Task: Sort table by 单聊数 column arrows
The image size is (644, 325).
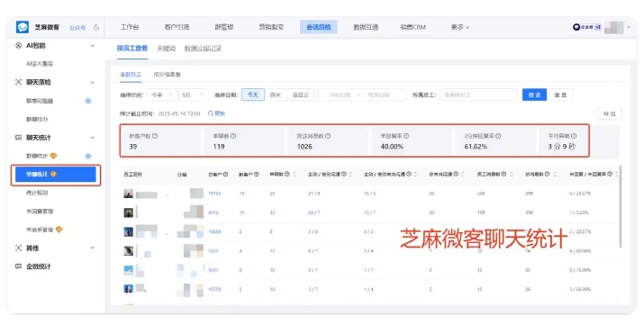Action: point(295,175)
